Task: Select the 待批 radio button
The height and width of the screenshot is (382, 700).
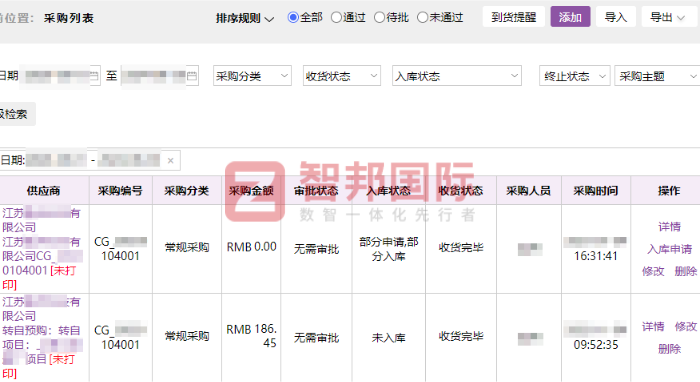Action: point(379,17)
